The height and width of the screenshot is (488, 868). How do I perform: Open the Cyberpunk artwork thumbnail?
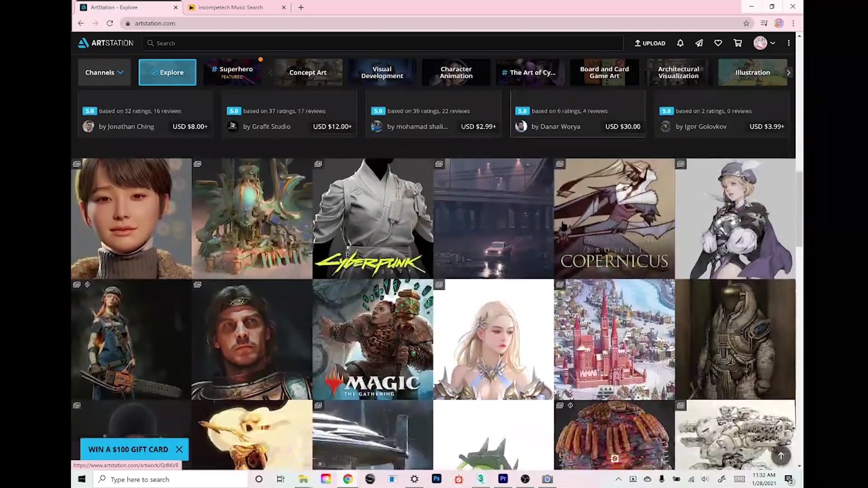(373, 218)
